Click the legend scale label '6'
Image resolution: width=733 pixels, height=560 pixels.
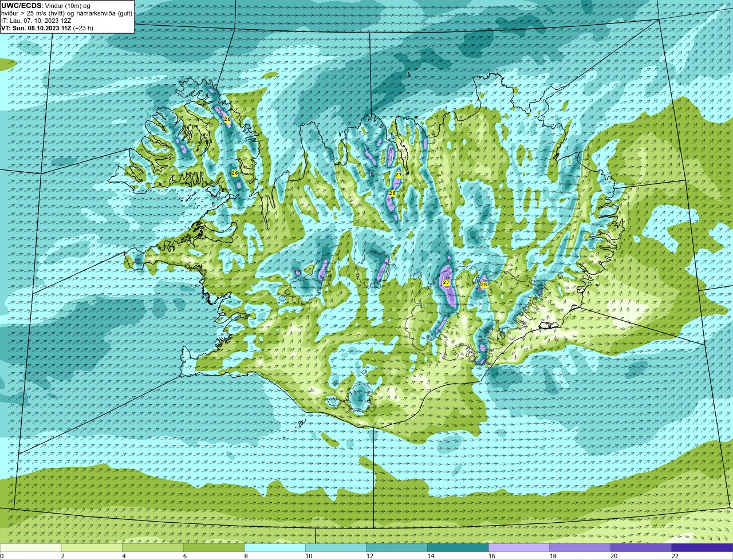(x=184, y=556)
